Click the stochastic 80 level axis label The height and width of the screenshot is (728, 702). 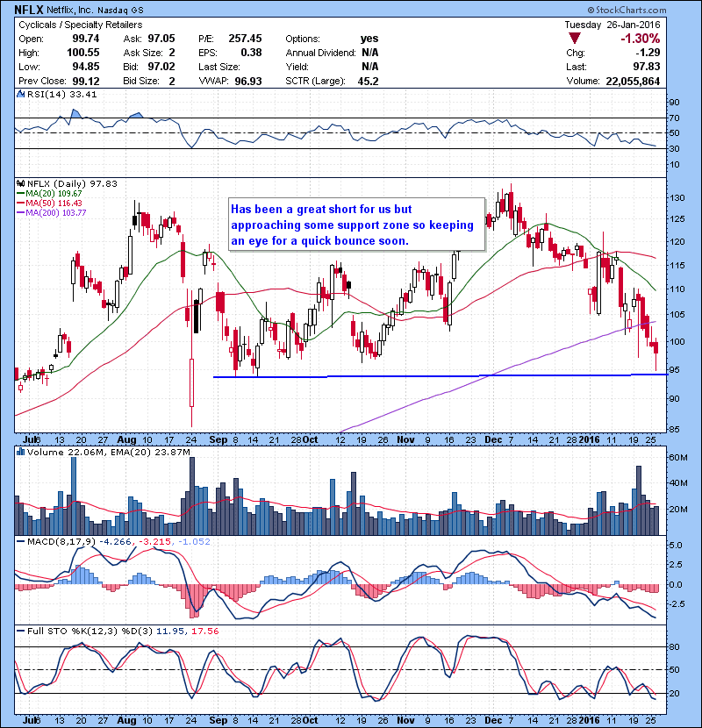[x=674, y=646]
